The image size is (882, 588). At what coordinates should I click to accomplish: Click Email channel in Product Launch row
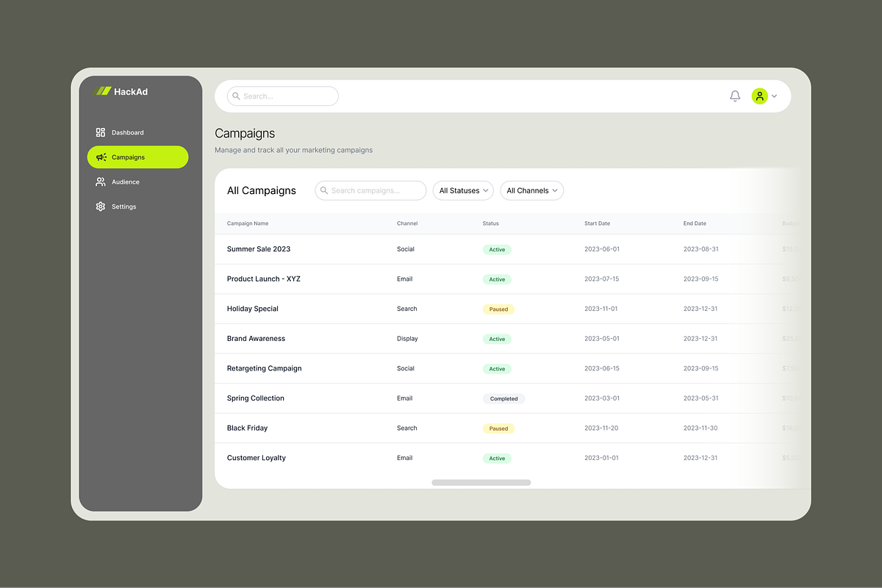pyautogui.click(x=405, y=279)
